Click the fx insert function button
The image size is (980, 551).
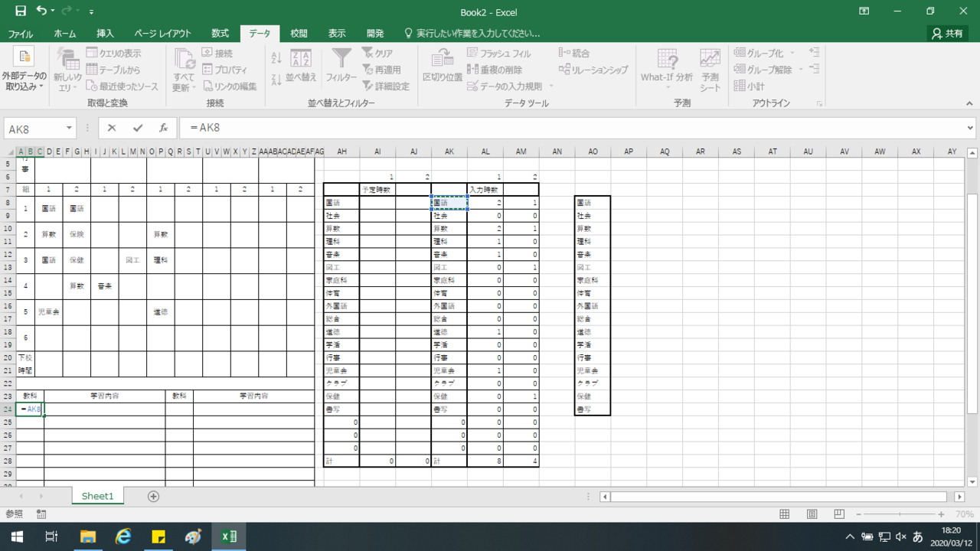(x=163, y=129)
